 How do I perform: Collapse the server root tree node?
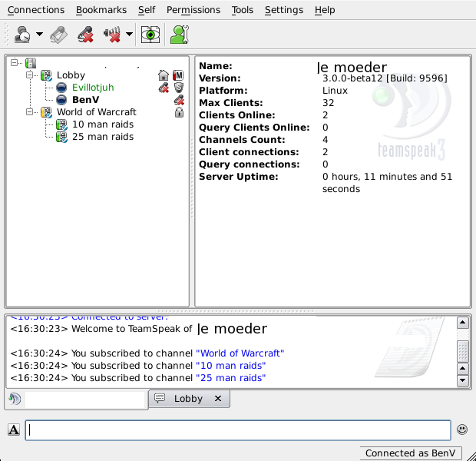click(14, 62)
